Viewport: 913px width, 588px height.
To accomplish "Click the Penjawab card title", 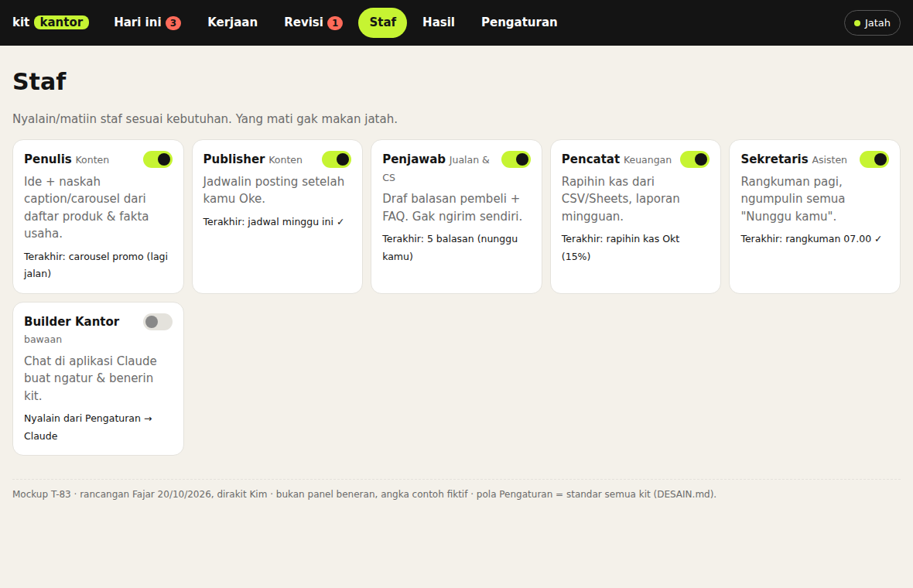I will click(x=414, y=159).
